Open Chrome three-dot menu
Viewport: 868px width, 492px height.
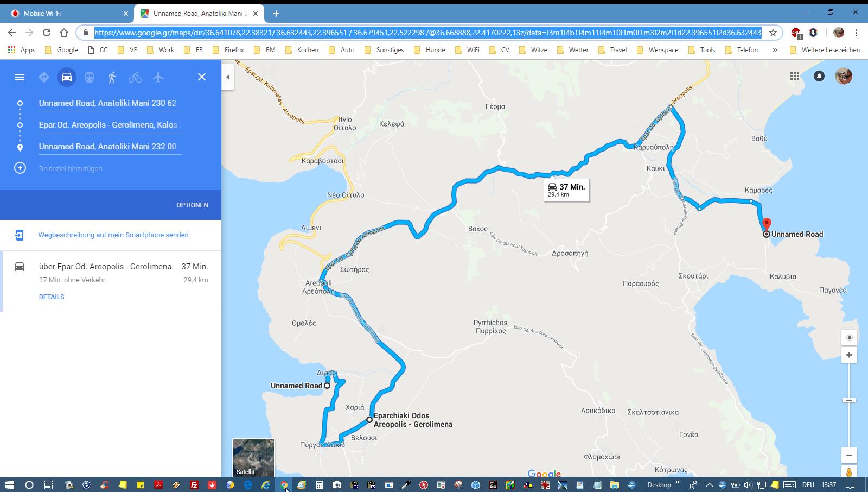[x=856, y=33]
